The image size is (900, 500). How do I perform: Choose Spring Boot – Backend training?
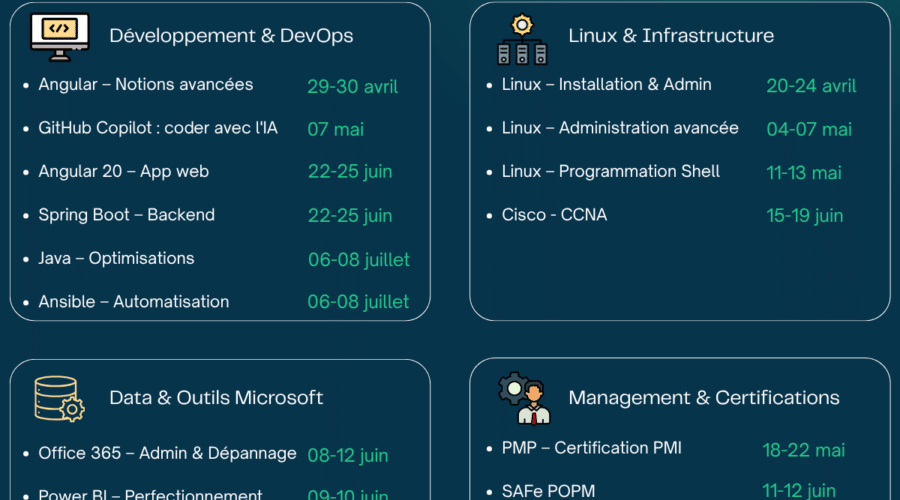click(127, 215)
